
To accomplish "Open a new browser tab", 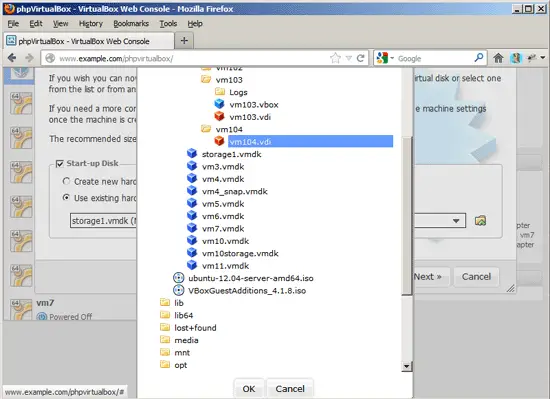I will tap(184, 41).
